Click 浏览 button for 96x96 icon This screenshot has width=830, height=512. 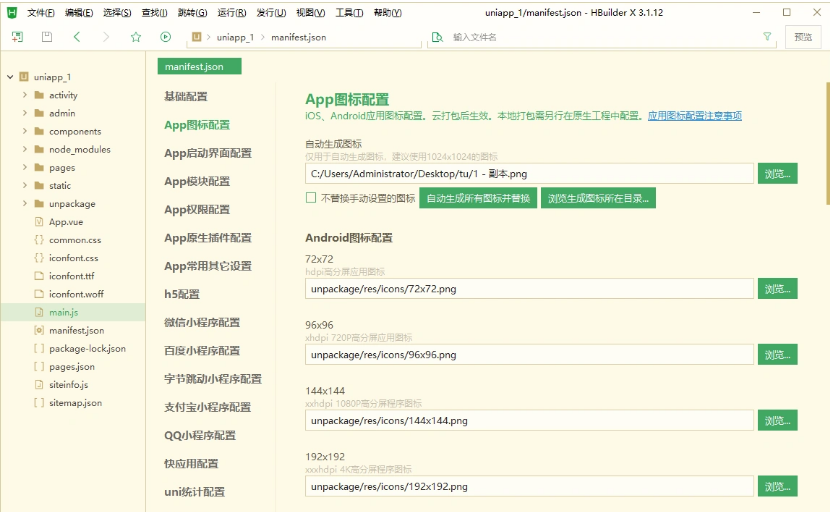click(777, 354)
